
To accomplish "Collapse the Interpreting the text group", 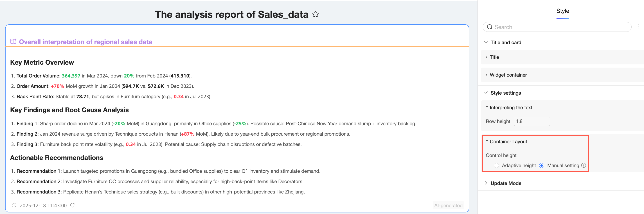I will [487, 107].
